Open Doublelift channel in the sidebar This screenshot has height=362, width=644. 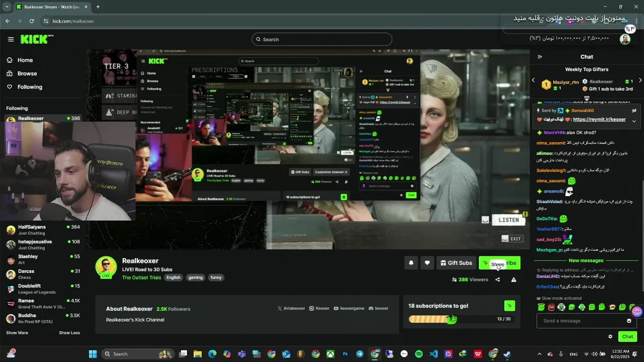coord(43,289)
